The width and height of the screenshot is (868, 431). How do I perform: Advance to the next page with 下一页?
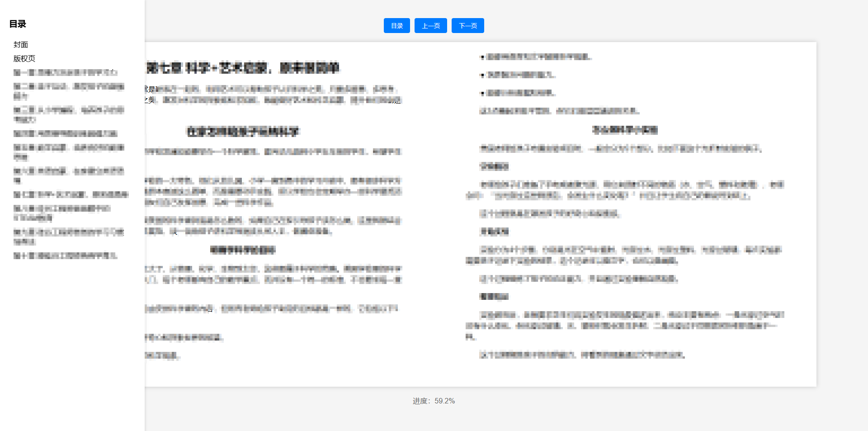coord(467,25)
